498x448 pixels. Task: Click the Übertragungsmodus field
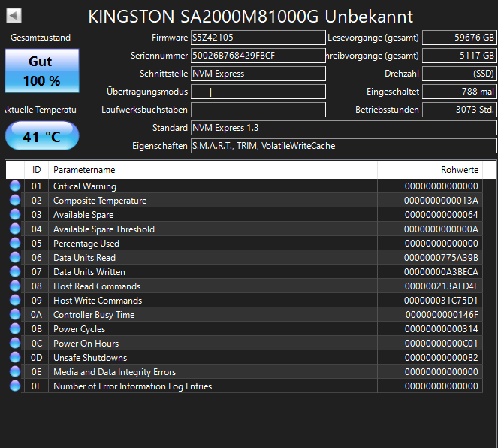coord(258,92)
